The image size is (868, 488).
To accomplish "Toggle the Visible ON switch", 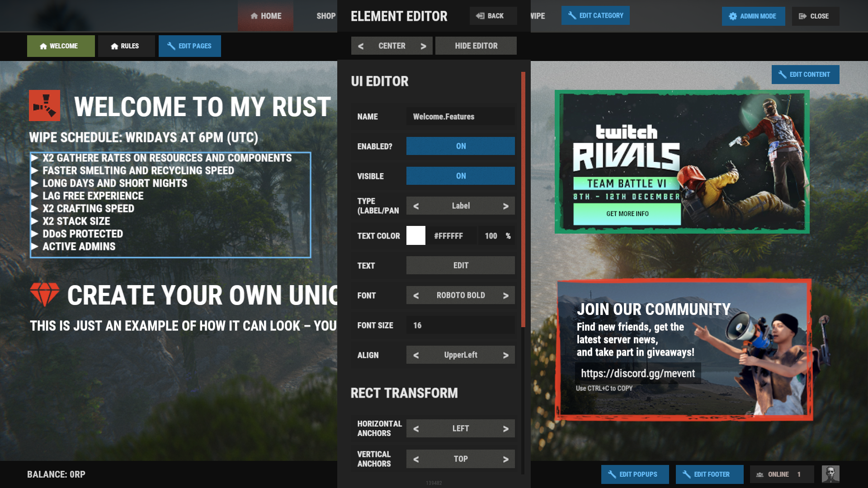I will click(460, 176).
